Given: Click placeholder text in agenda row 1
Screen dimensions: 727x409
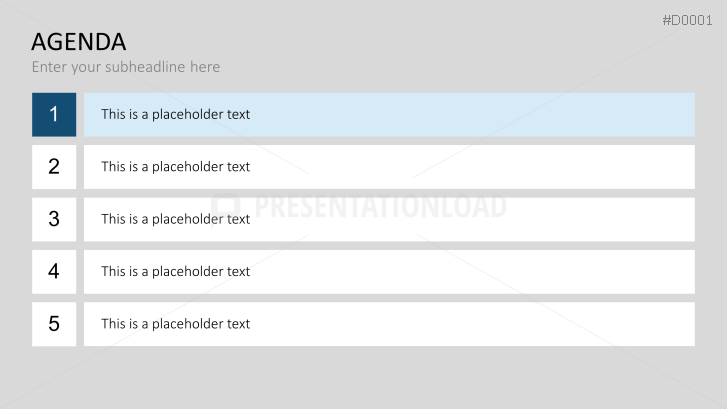Looking at the screenshot, I should (175, 114).
